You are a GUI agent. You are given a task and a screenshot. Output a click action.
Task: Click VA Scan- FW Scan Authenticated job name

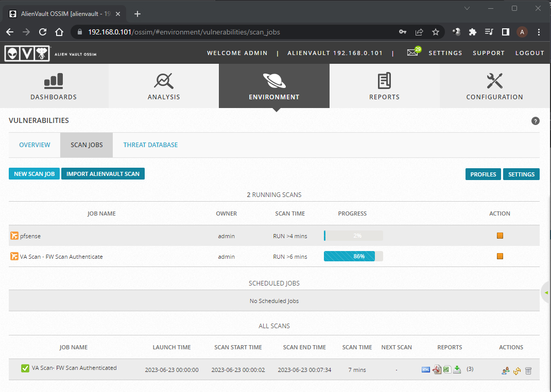click(x=74, y=368)
